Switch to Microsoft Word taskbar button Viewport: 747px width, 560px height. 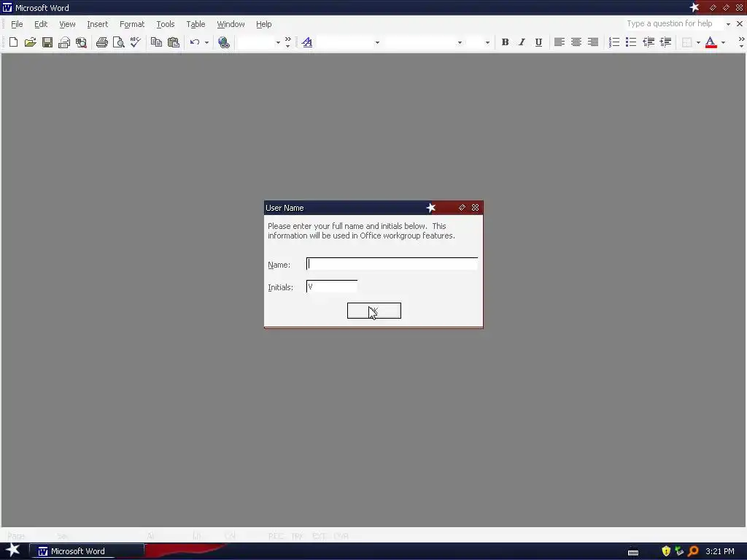87,551
